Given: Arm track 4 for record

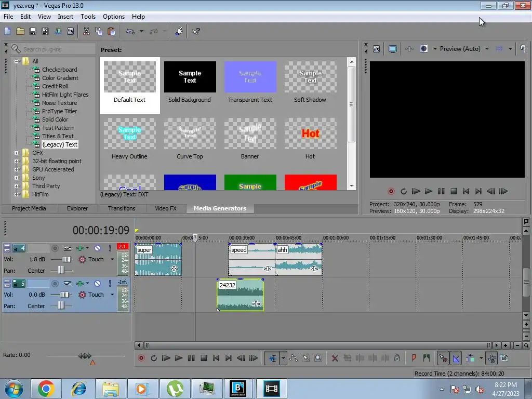Looking at the screenshot, I should (55, 248).
